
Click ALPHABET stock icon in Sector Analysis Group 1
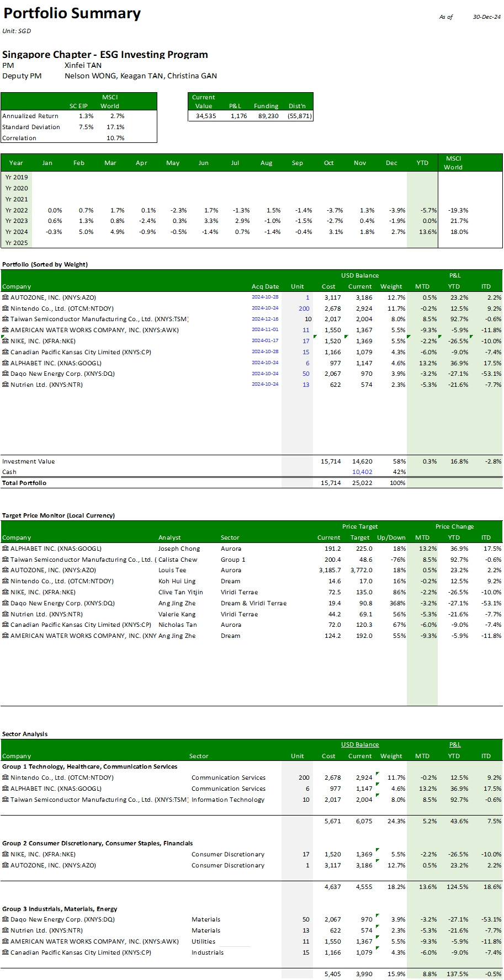click(x=6, y=789)
